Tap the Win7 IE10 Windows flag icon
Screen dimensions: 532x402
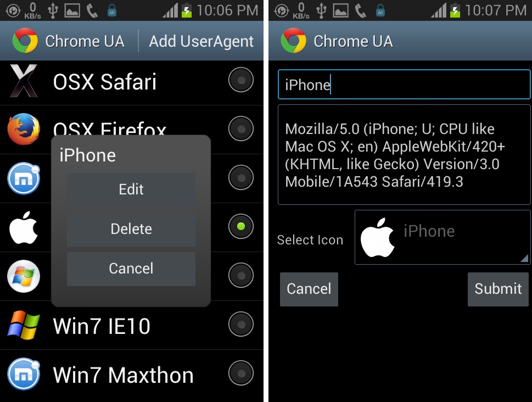24,326
